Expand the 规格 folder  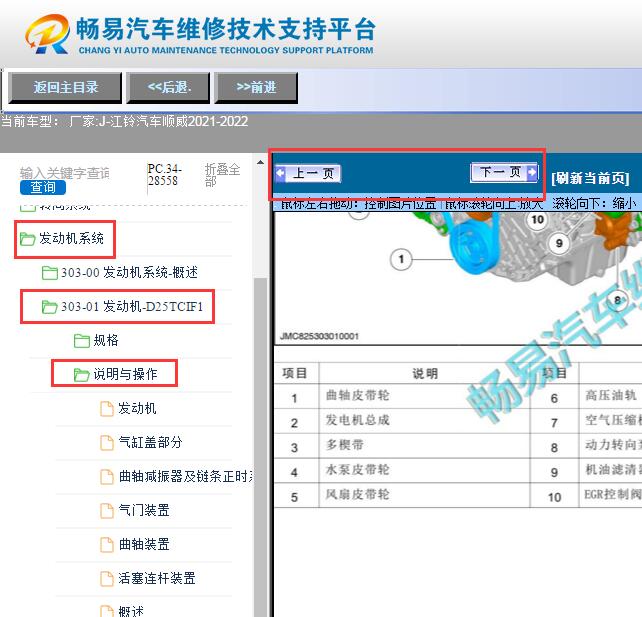pyautogui.click(x=106, y=340)
